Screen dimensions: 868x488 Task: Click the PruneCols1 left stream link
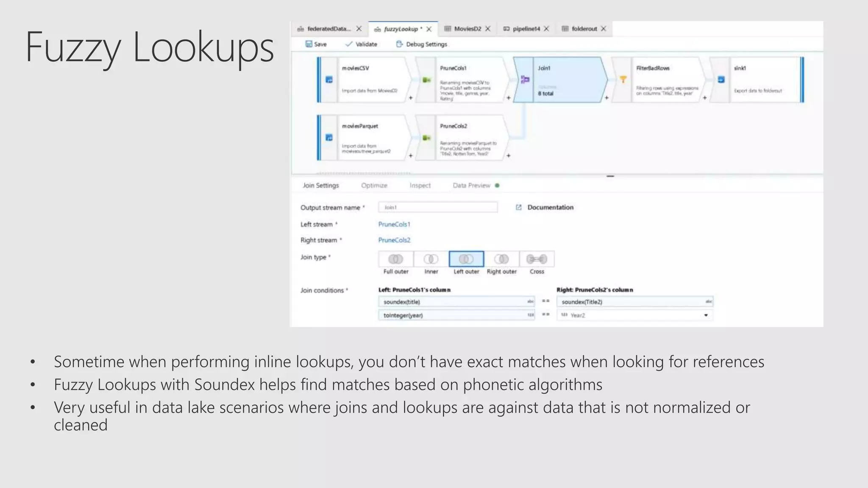(394, 224)
